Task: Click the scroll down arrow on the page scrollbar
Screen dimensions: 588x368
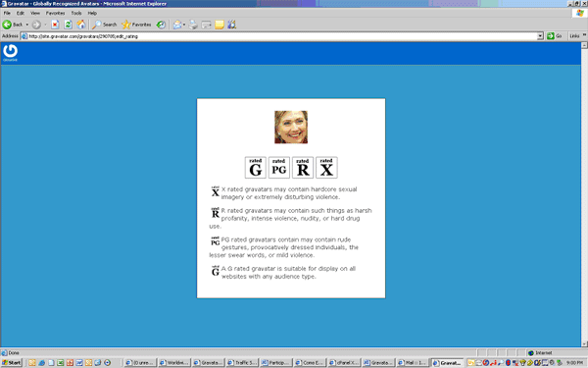Action: (584, 344)
